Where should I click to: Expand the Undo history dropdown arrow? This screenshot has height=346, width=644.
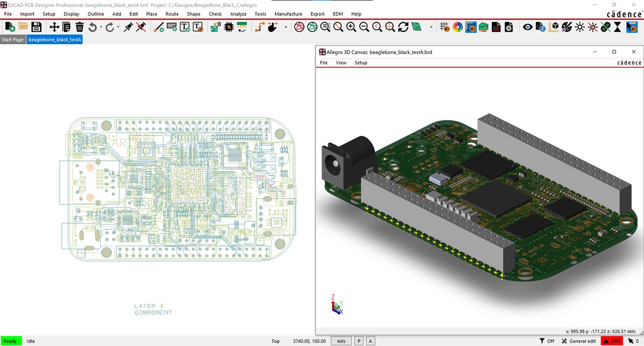(101, 27)
